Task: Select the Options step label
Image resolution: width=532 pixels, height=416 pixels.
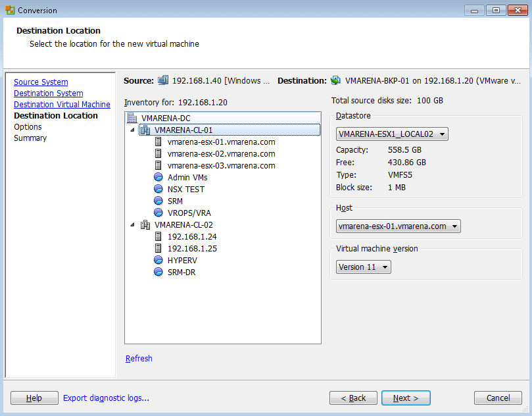Action: click(x=28, y=126)
